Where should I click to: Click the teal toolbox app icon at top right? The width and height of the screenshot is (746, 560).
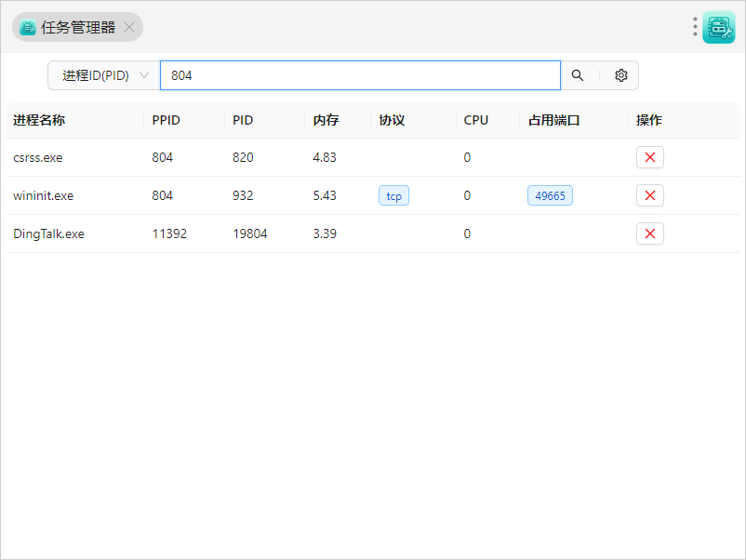point(719,27)
